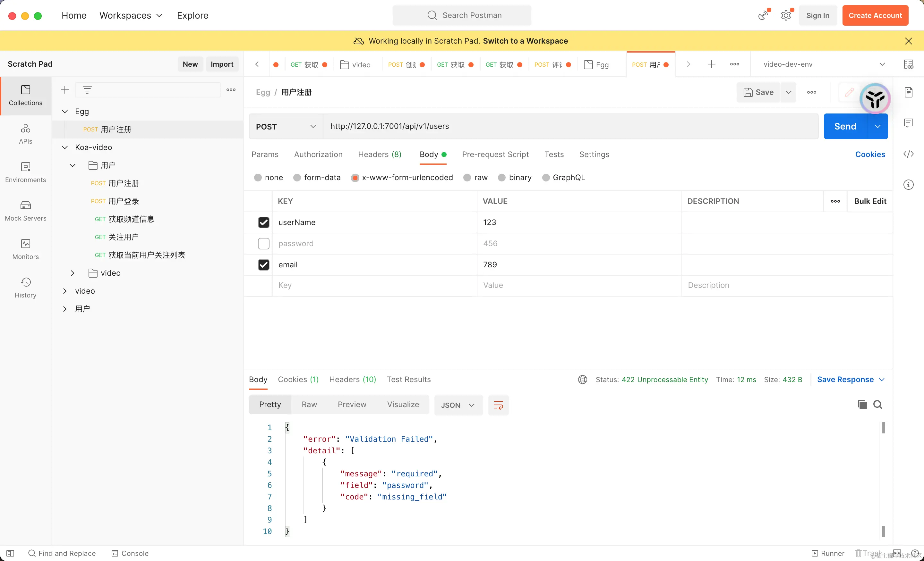Open the Monitors sidebar panel

[x=25, y=249]
